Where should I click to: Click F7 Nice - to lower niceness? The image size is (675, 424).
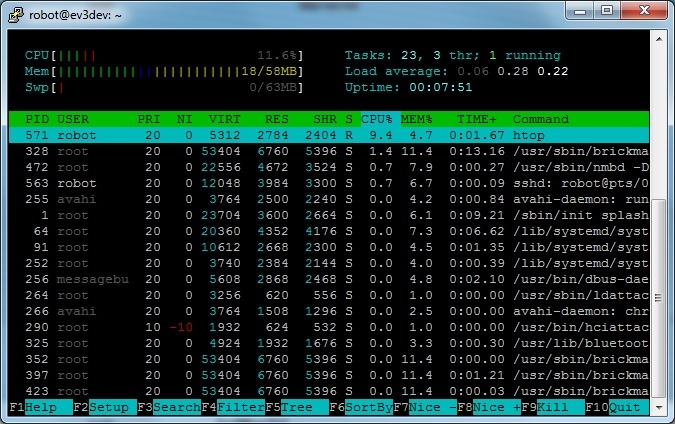[x=425, y=407]
